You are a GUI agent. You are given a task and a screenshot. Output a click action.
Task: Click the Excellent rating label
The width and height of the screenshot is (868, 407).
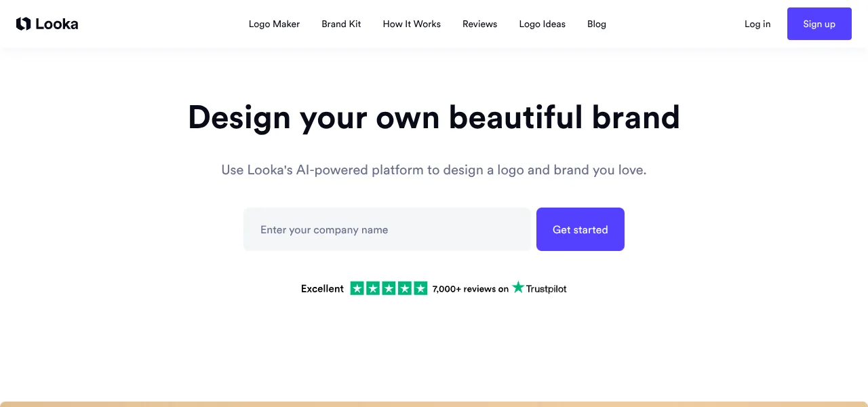(322, 288)
